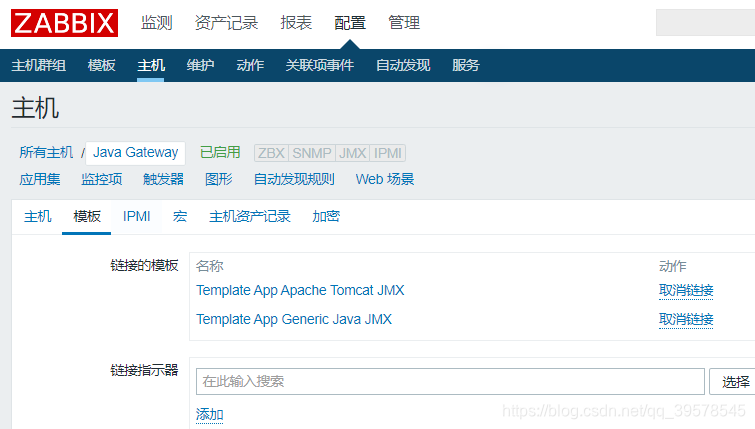
Task: Unlink Template App Generic Java JMX
Action: [x=686, y=319]
